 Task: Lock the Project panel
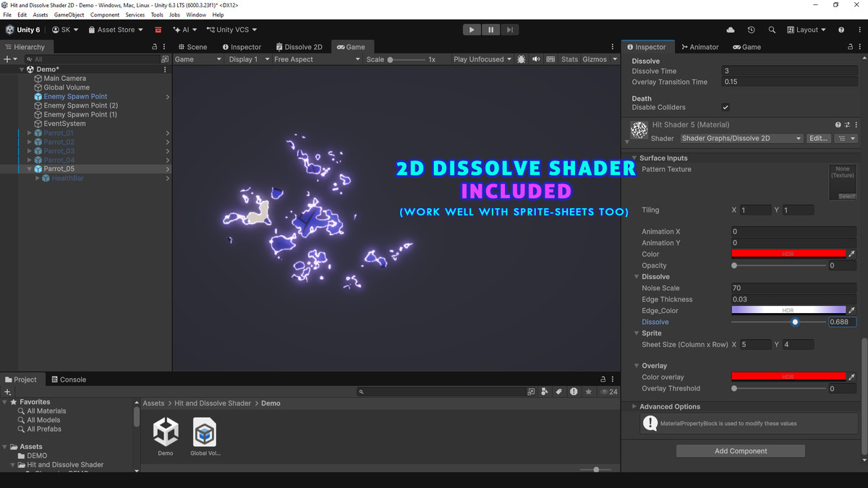point(603,380)
